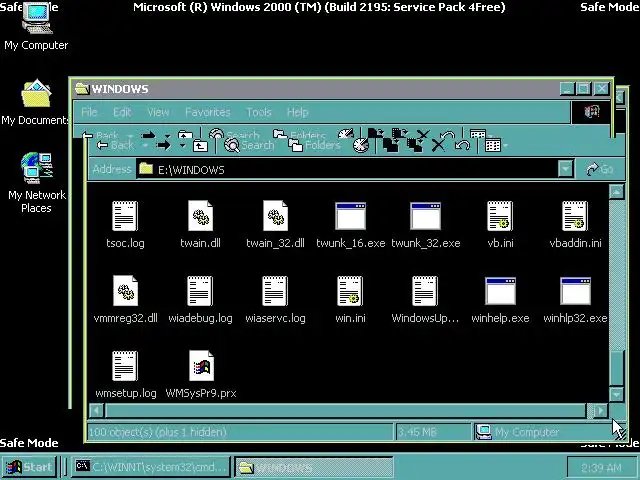Open My Computer on the desktop
The height and width of the screenshot is (480, 640).
point(36,25)
